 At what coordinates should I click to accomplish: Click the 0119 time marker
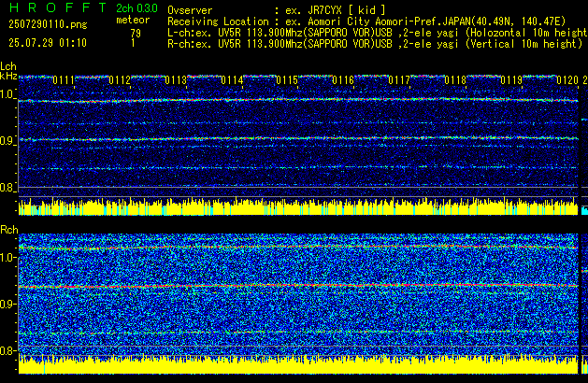point(511,80)
